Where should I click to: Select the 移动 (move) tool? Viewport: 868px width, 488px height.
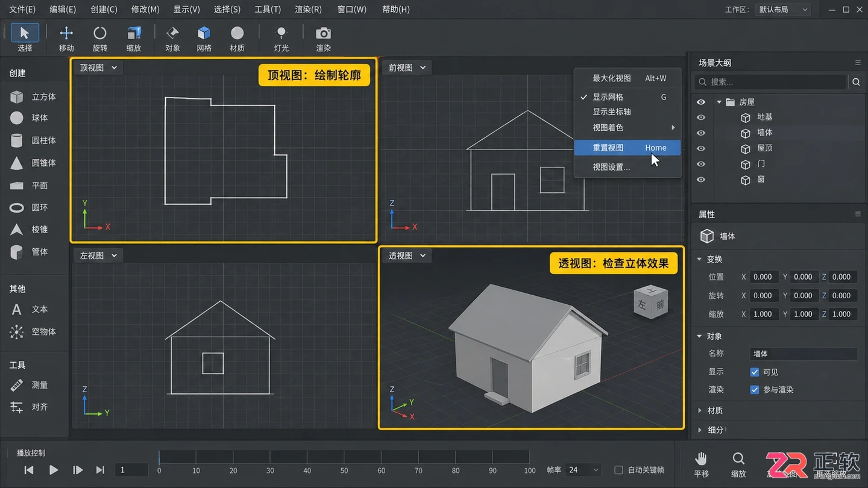pos(66,38)
